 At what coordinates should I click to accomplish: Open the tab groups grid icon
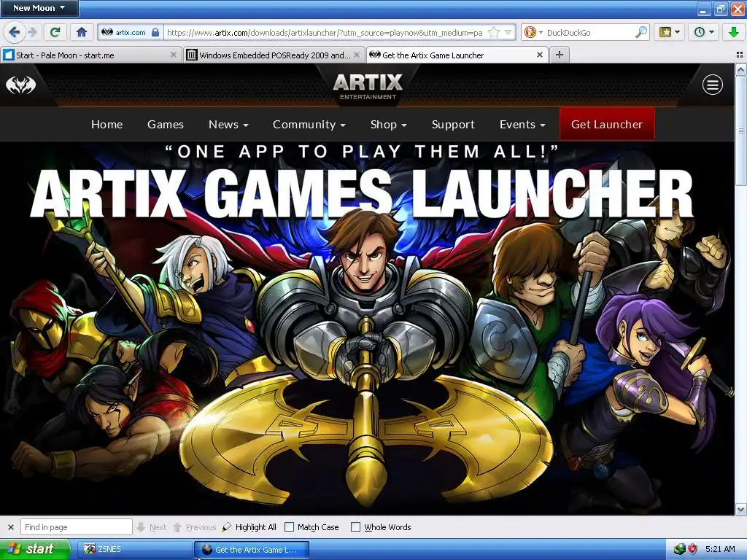(x=740, y=55)
